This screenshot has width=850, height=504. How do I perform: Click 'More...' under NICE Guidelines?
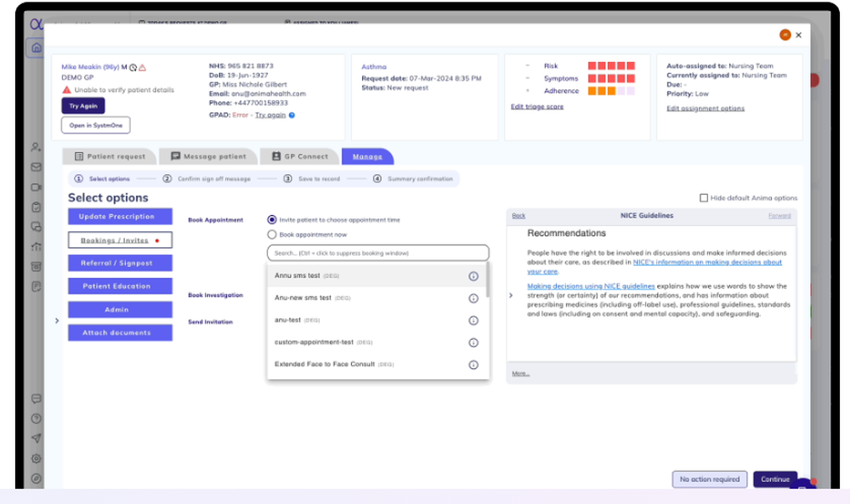click(x=520, y=373)
